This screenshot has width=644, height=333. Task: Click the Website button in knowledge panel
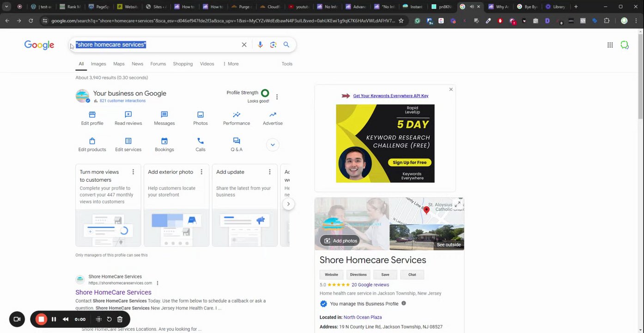point(331,275)
